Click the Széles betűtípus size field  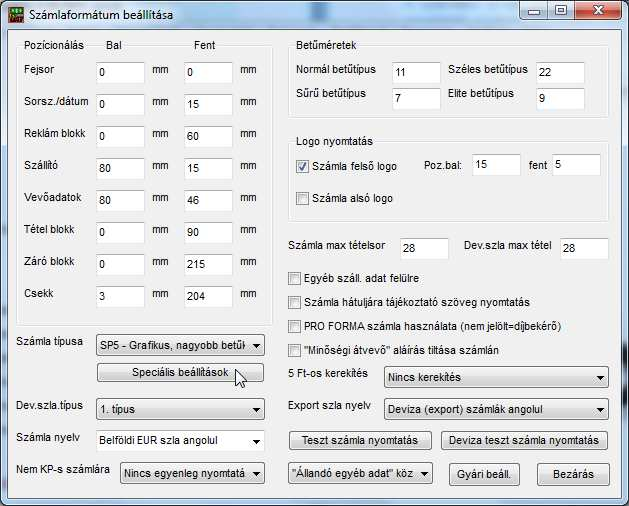(x=560, y=72)
